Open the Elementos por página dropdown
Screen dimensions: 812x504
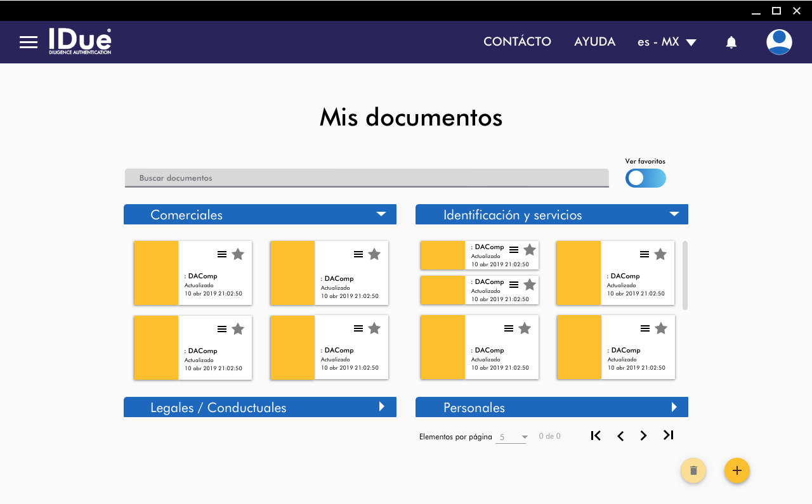511,437
